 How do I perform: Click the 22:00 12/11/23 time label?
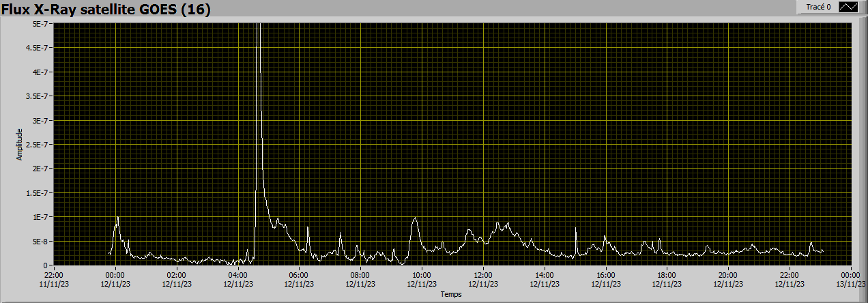pyautogui.click(x=790, y=279)
